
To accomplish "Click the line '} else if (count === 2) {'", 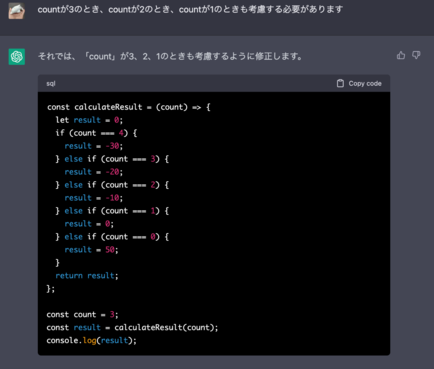I will (112, 185).
